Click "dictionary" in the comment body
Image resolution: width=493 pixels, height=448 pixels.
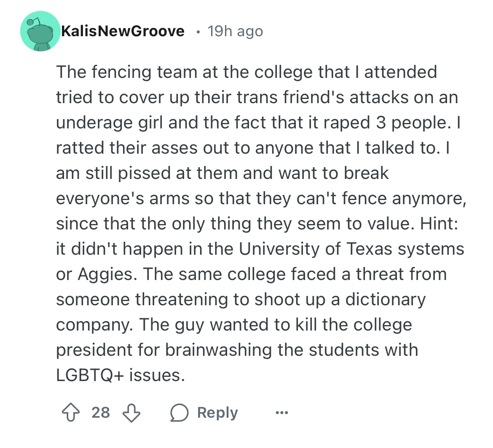(x=386, y=299)
